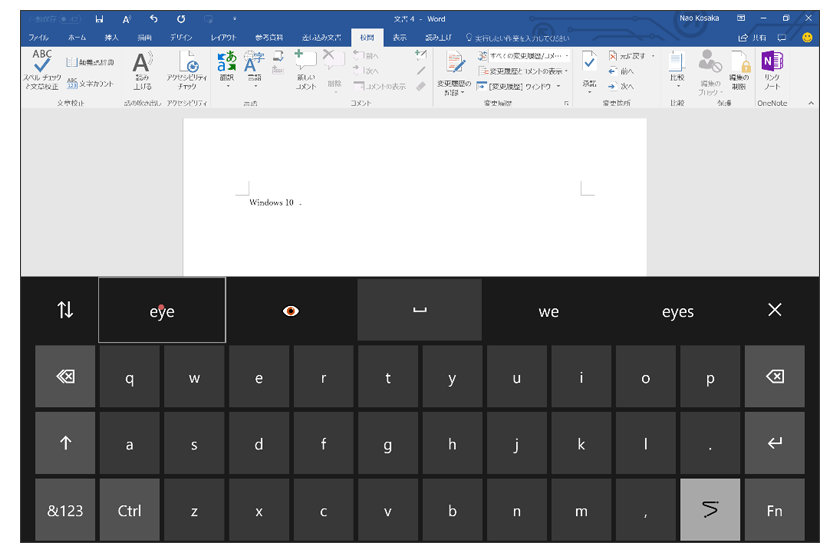840x553 pixels.
Task: Toggle shape writing key on keyboard
Action: coord(710,510)
